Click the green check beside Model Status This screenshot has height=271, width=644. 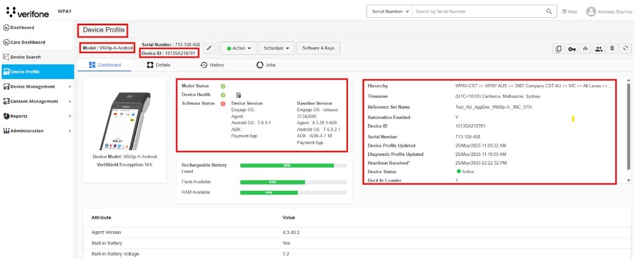point(223,86)
